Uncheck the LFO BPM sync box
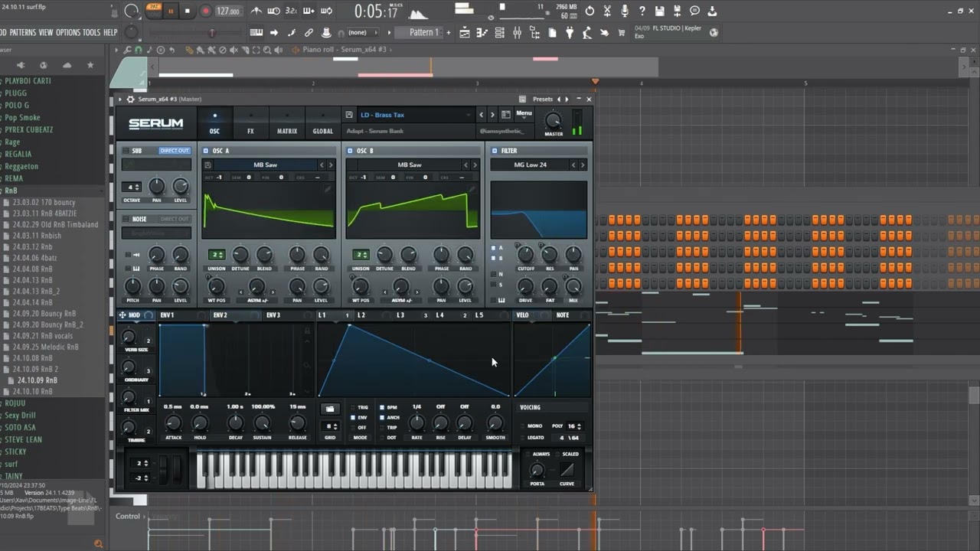The image size is (980, 551). pyautogui.click(x=382, y=407)
